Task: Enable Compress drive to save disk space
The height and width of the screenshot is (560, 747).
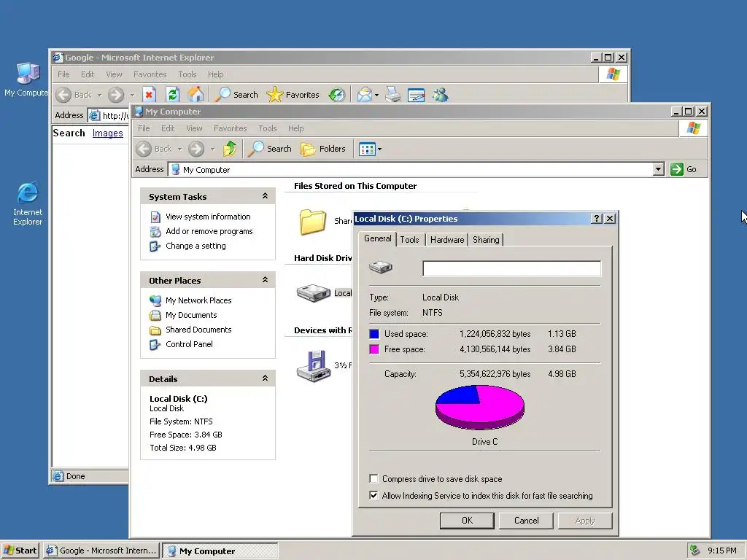Action: click(x=374, y=478)
